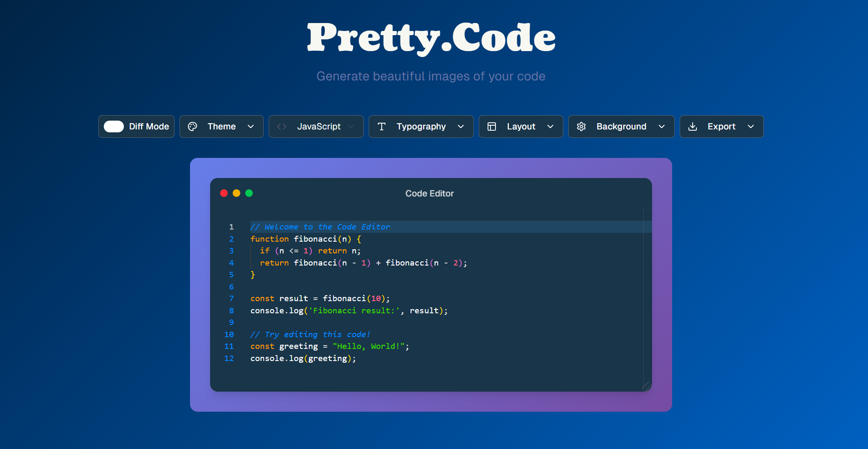Click the closing brace on line 5
The image size is (868, 449).
tap(253, 275)
